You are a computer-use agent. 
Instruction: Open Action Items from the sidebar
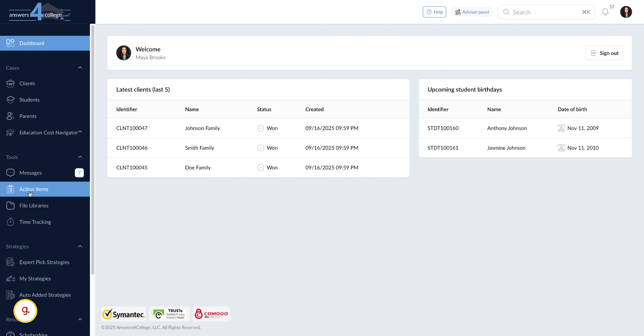click(33, 189)
